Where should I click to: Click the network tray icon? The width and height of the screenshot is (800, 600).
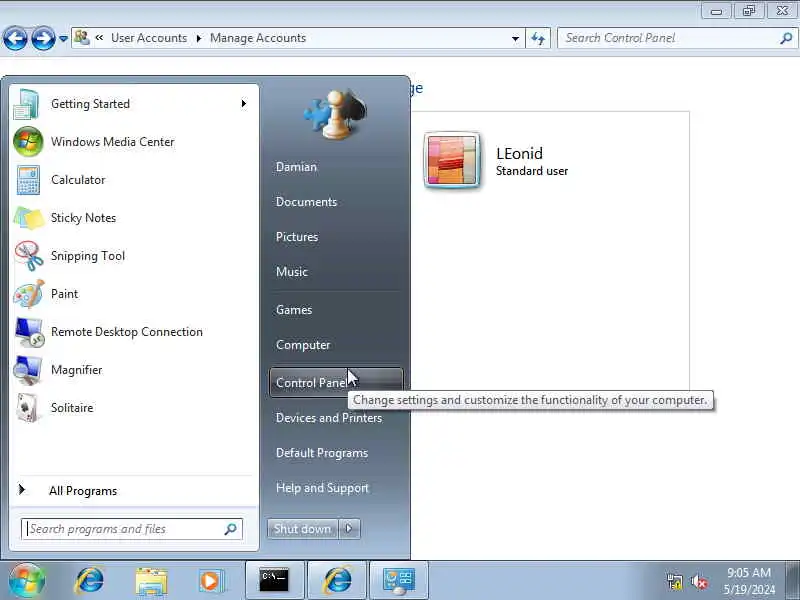click(x=675, y=582)
